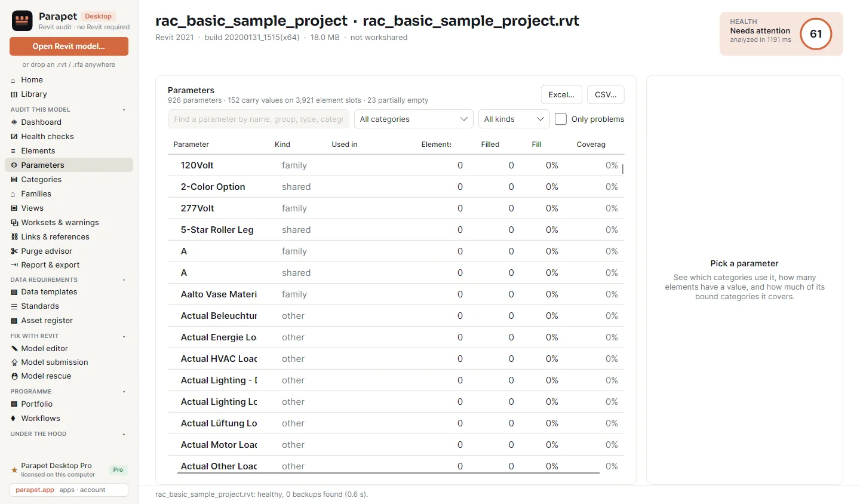Collapse the Data Requirements section
The image size is (860, 504).
point(124,280)
